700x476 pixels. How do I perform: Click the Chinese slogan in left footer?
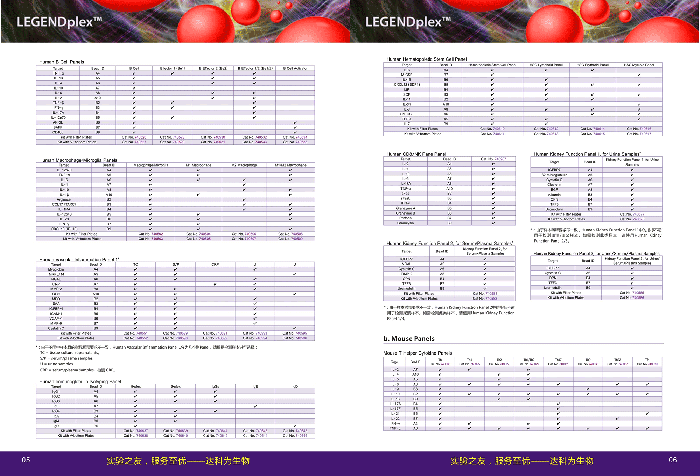[177, 459]
